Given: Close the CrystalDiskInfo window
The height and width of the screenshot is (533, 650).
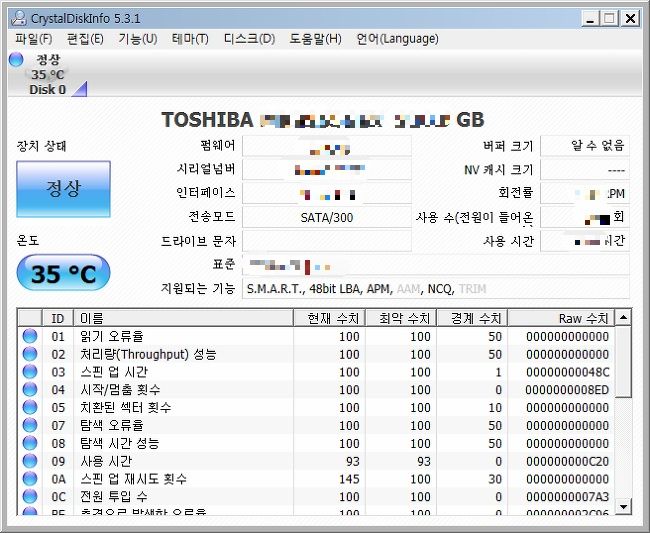Looking at the screenshot, I should (631, 19).
